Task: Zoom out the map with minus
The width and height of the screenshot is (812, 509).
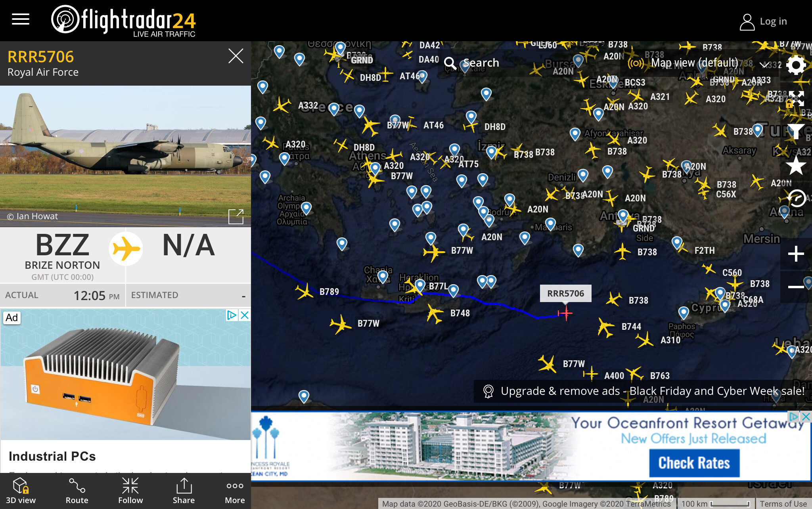Action: click(796, 287)
